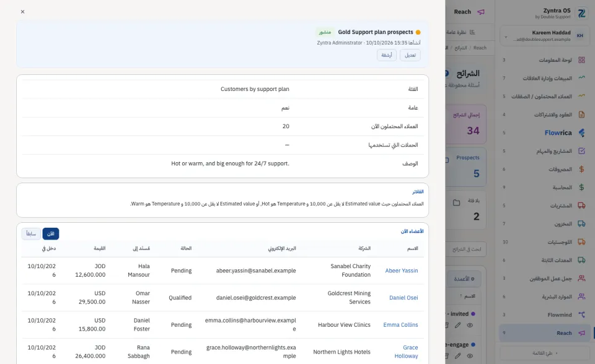Screen dimensions: 595x364
Task: Click the Zyntra OS logo icon
Action: pyautogui.click(x=581, y=13)
